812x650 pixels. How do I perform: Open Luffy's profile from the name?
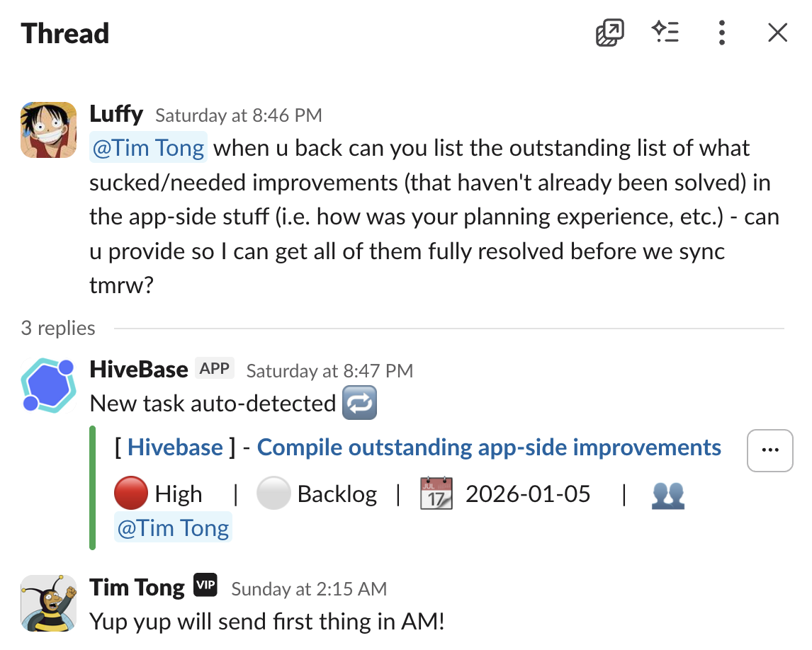pyautogui.click(x=116, y=114)
